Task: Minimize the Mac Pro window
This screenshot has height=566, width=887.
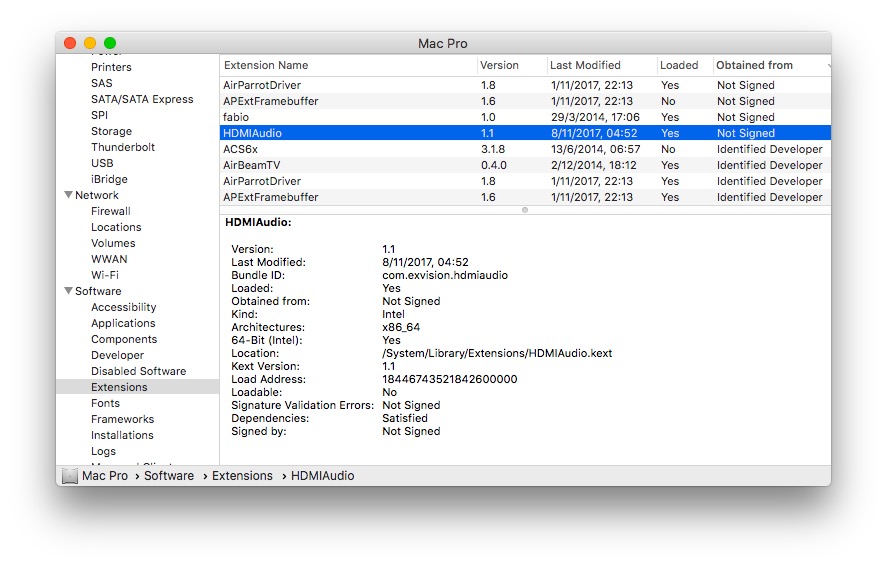Action: tap(90, 43)
